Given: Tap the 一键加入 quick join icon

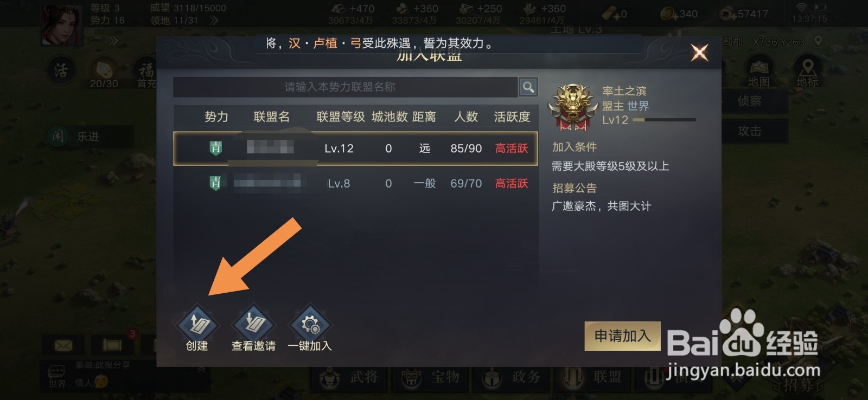Looking at the screenshot, I should [x=310, y=325].
